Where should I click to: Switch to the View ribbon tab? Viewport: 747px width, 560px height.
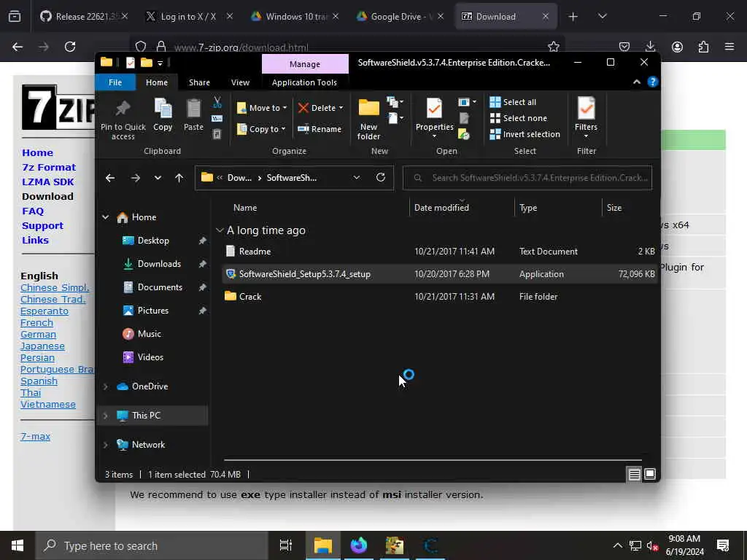[240, 82]
